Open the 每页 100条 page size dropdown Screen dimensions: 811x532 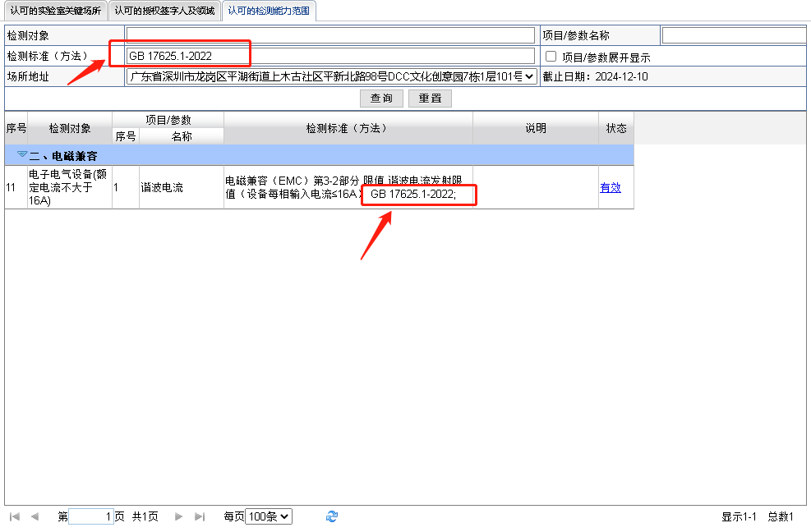[269, 516]
